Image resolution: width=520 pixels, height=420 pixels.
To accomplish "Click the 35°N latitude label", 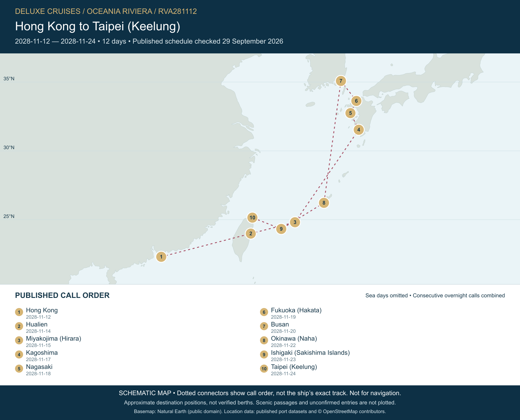I will [x=9, y=79].
